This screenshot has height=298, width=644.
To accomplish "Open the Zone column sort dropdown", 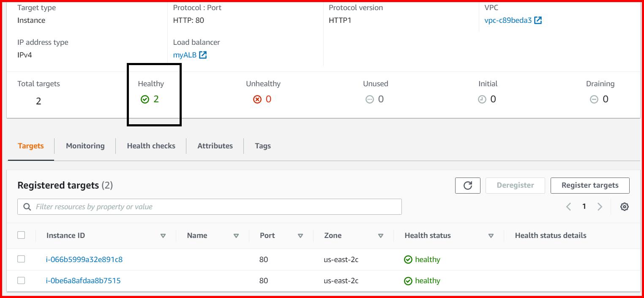I will pyautogui.click(x=381, y=236).
